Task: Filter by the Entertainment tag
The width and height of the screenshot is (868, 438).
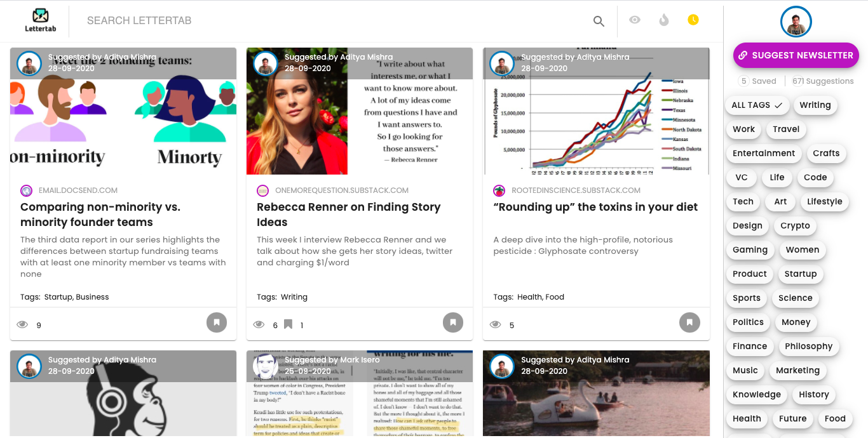Action: click(x=764, y=154)
